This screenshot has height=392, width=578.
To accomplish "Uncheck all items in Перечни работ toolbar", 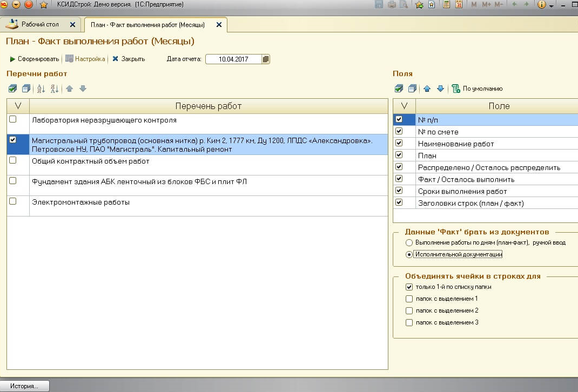I will [26, 89].
